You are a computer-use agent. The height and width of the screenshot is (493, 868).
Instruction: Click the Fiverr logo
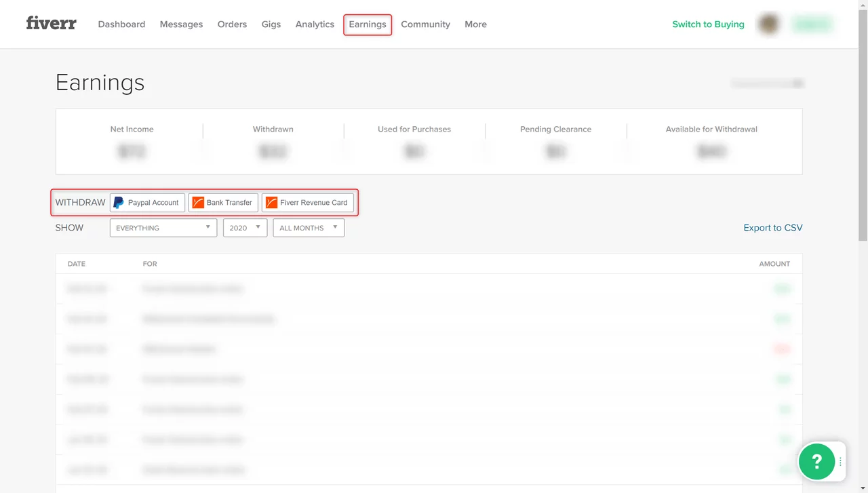pos(51,24)
